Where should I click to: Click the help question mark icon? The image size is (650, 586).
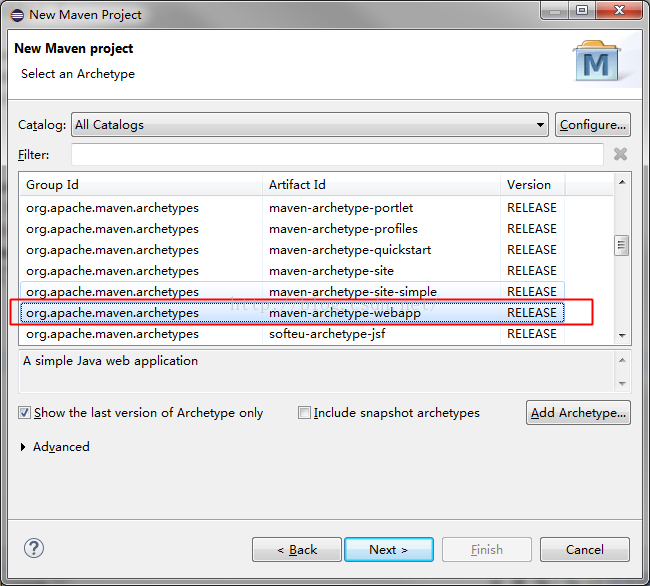(34, 548)
